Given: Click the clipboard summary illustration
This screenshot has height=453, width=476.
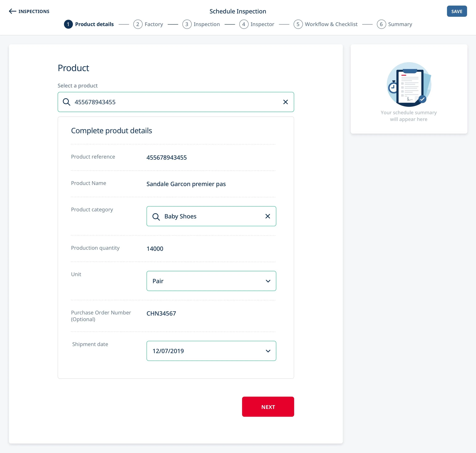Looking at the screenshot, I should [409, 84].
